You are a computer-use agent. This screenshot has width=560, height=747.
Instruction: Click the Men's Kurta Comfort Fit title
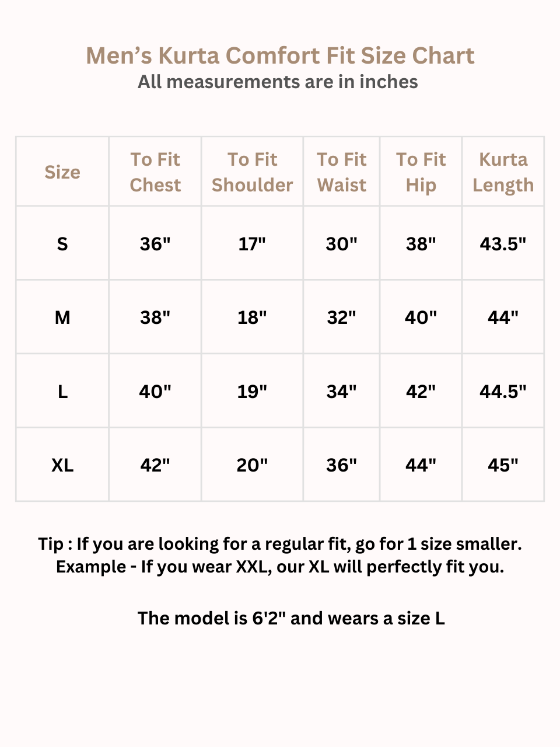coord(280,56)
